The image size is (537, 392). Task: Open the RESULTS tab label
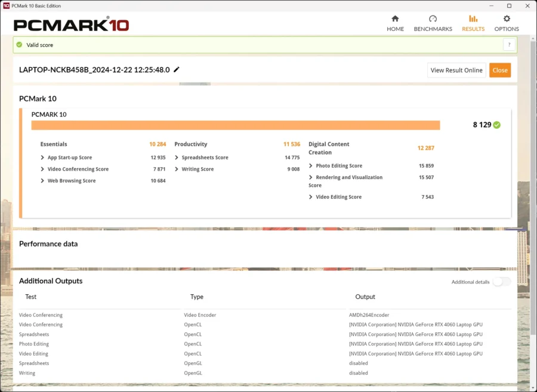[x=473, y=29]
